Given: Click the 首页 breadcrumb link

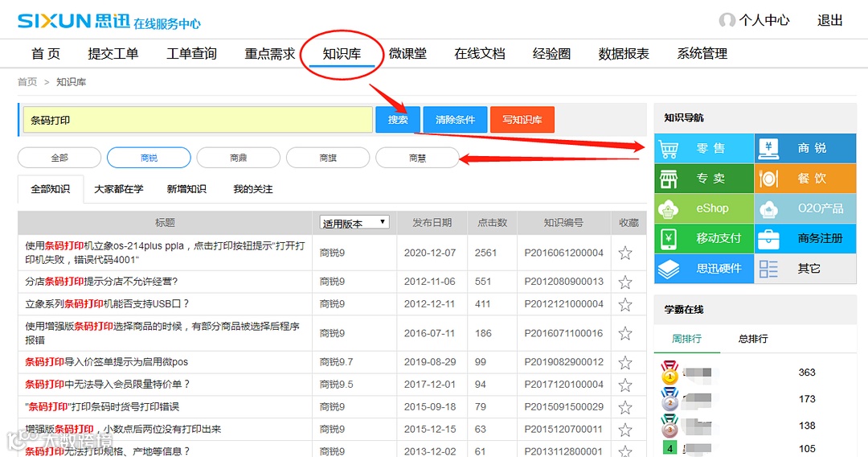Looking at the screenshot, I should point(27,82).
